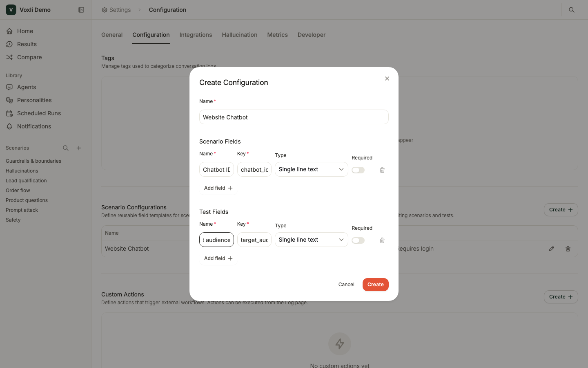Collapse the sidebar panel

click(81, 10)
